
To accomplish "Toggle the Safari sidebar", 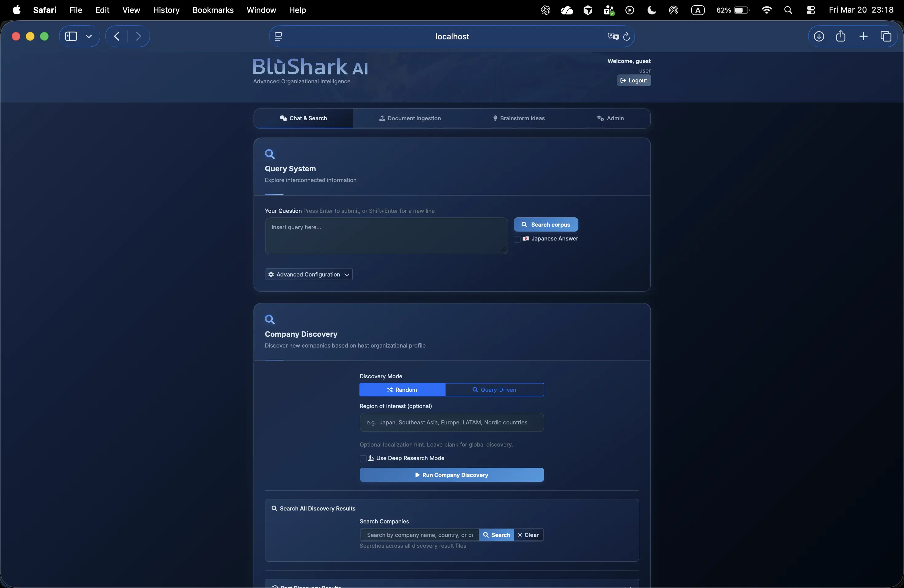I will coord(71,36).
